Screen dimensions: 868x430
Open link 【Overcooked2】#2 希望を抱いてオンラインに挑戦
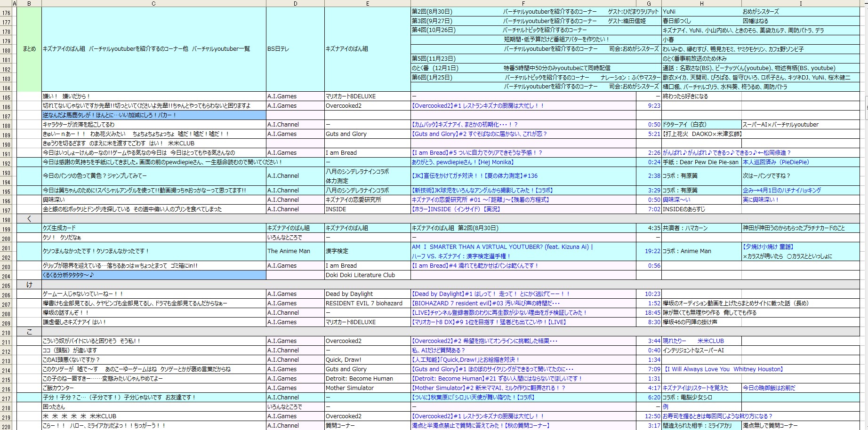click(x=484, y=341)
